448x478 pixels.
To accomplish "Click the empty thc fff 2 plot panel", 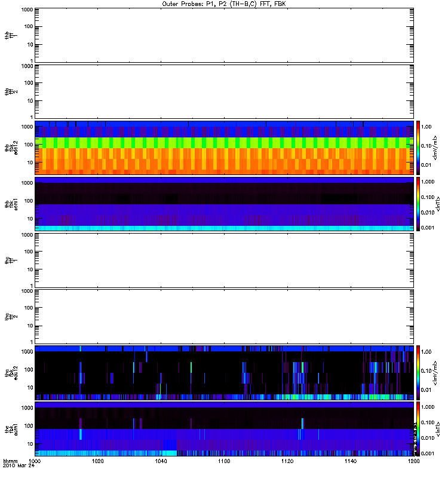I will pyautogui.click(x=224, y=317).
